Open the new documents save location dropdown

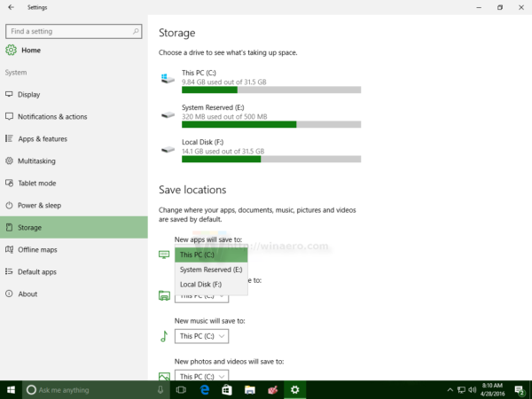click(201, 299)
